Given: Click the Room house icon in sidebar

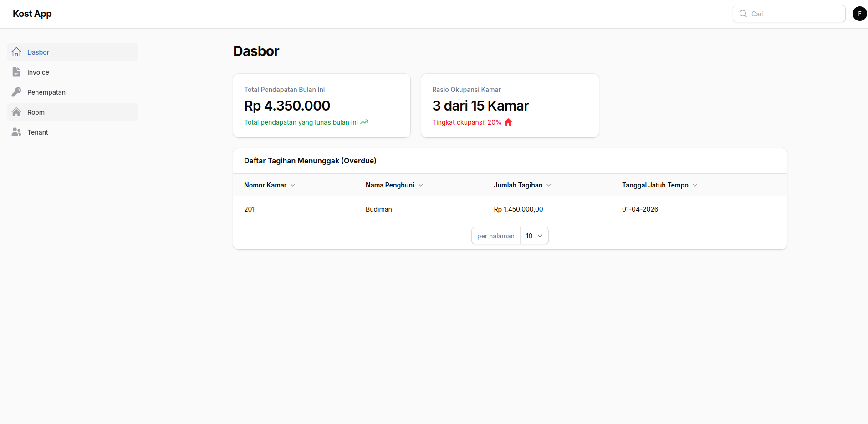Looking at the screenshot, I should (16, 112).
